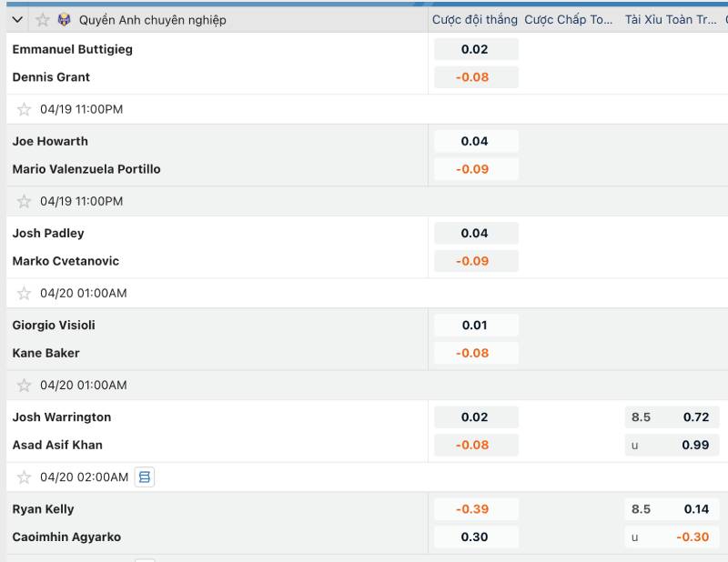
Task: Favorite the Quyền Anh chuyên nghiệp league star
Action: [x=42, y=20]
